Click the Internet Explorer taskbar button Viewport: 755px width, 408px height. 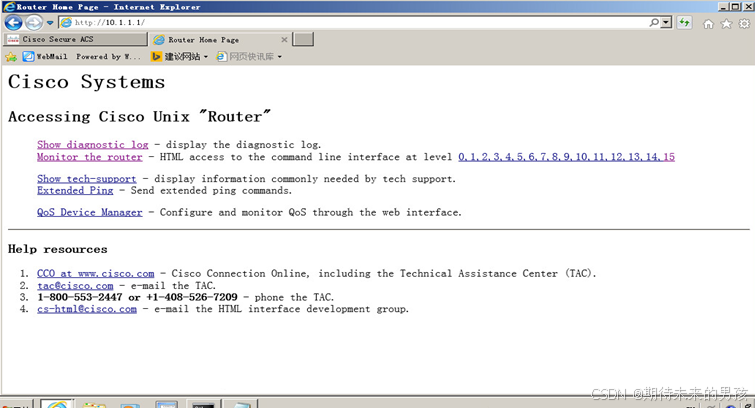point(57,404)
